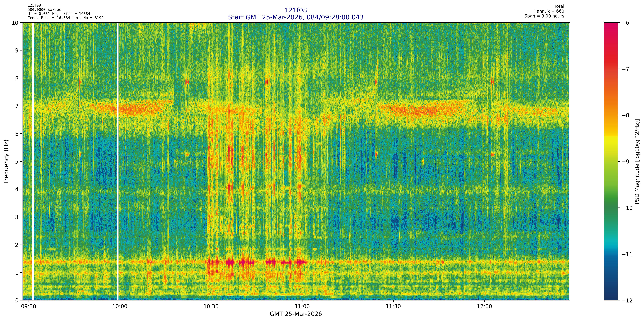Click the 11:30 time tick label
Screen dimensions: 644x321
pyautogui.click(x=393, y=307)
